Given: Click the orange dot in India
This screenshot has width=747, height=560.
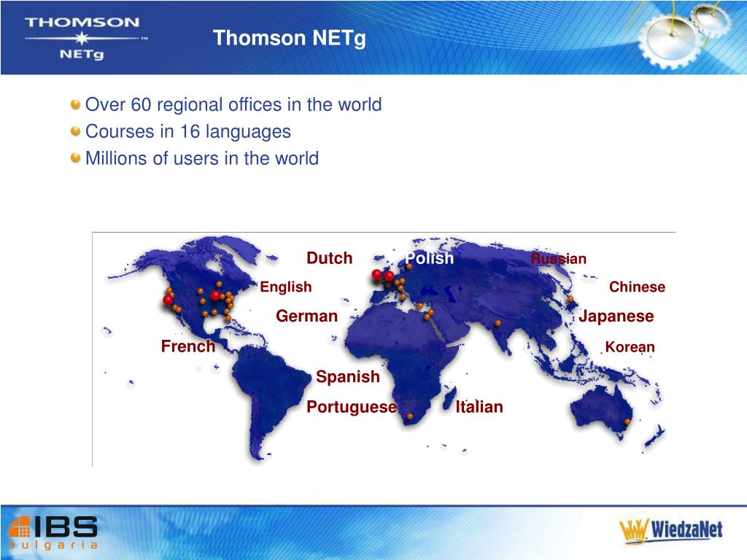Looking at the screenshot, I should (x=498, y=323).
